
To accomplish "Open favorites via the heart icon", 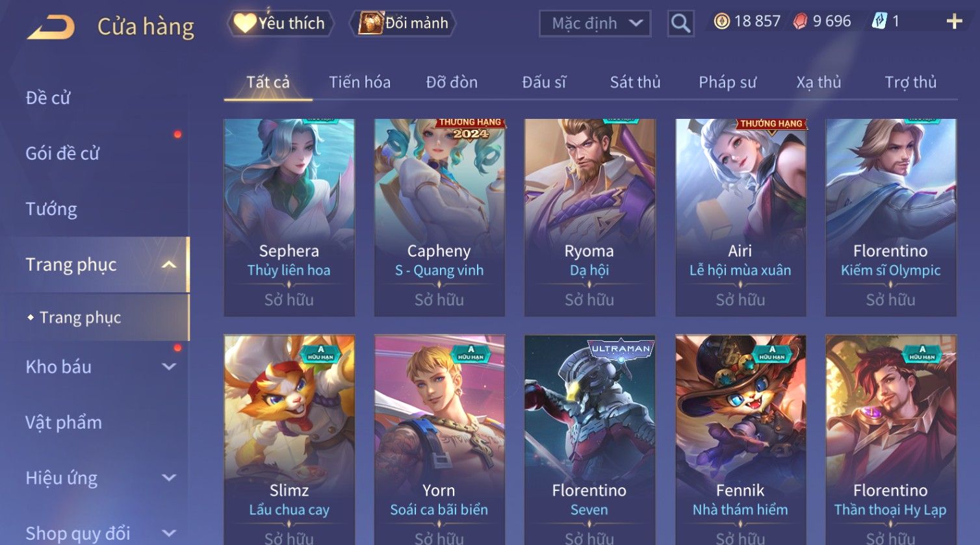I will [x=244, y=23].
